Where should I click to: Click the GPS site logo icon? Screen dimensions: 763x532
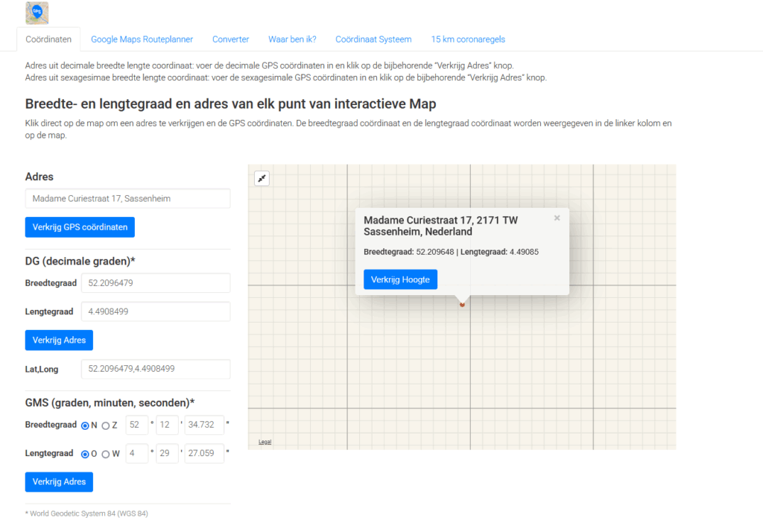point(37,13)
